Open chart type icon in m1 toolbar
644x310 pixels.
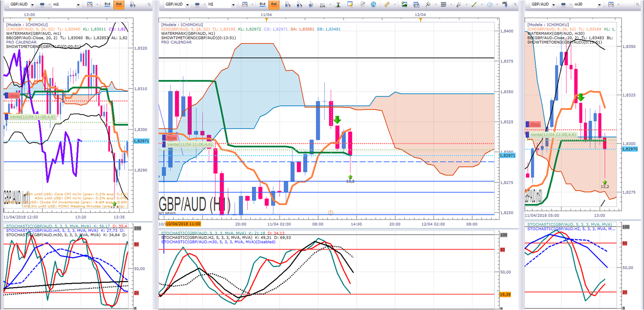click(89, 4)
